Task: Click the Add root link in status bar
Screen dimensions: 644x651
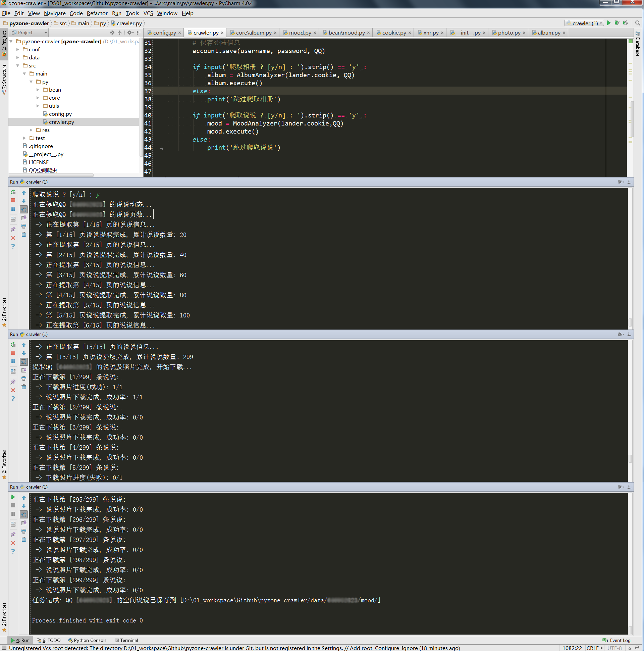Action: point(361,648)
